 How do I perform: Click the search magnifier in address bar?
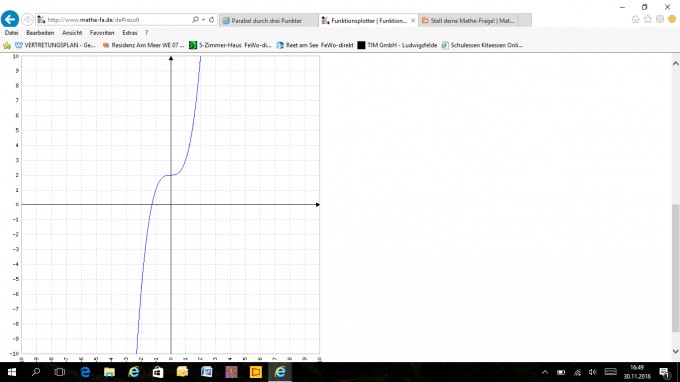click(x=195, y=20)
